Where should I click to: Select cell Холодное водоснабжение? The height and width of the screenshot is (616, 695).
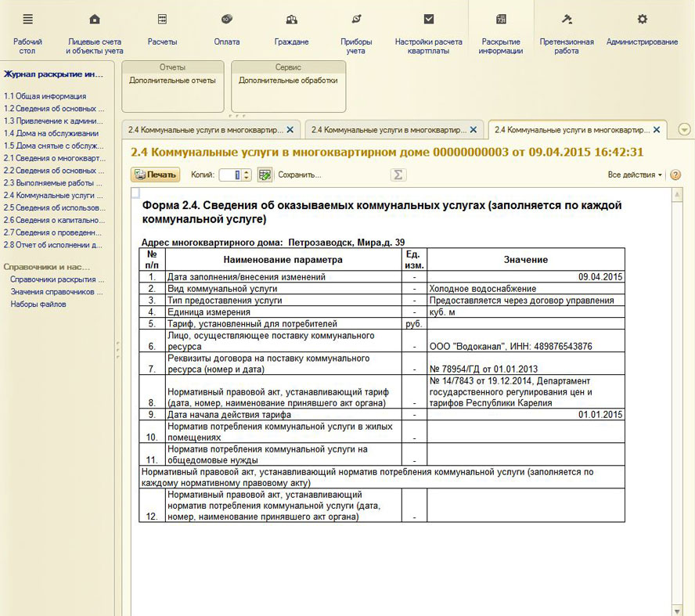click(526, 289)
